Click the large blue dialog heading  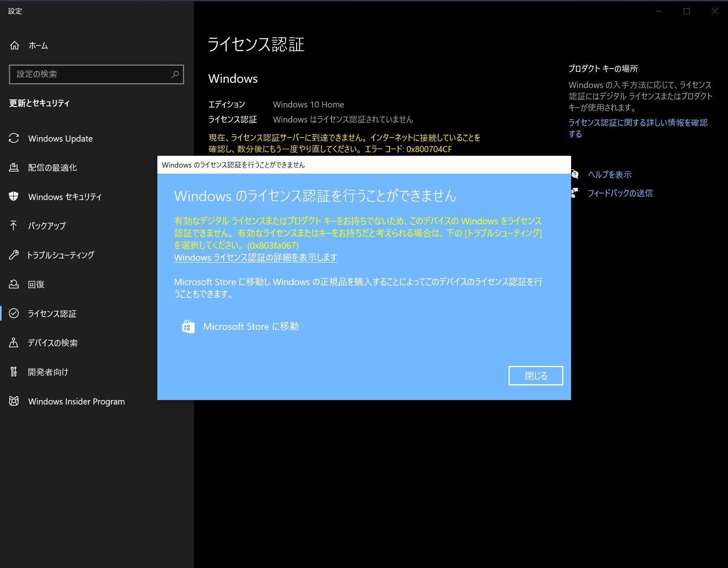[x=315, y=196]
